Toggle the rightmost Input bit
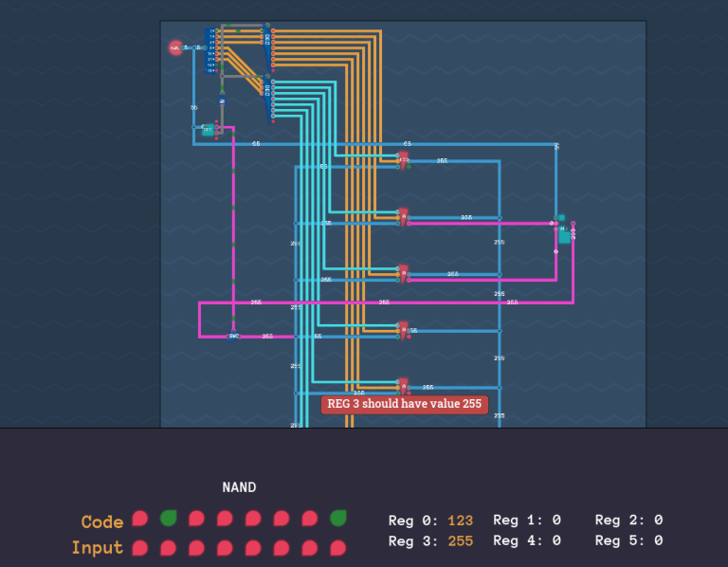This screenshot has height=567, width=728. (338, 548)
